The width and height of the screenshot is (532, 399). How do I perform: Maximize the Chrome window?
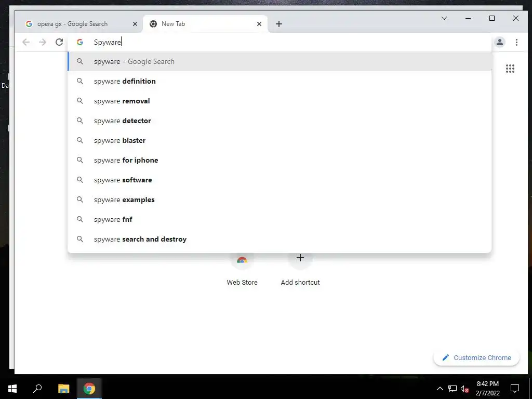point(492,18)
